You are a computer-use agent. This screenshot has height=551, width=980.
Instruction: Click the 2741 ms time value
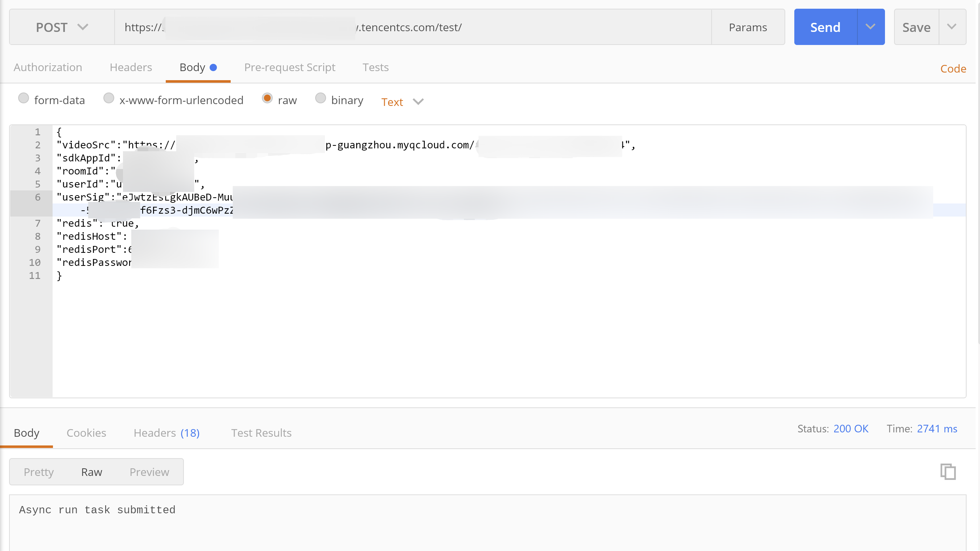tap(937, 429)
